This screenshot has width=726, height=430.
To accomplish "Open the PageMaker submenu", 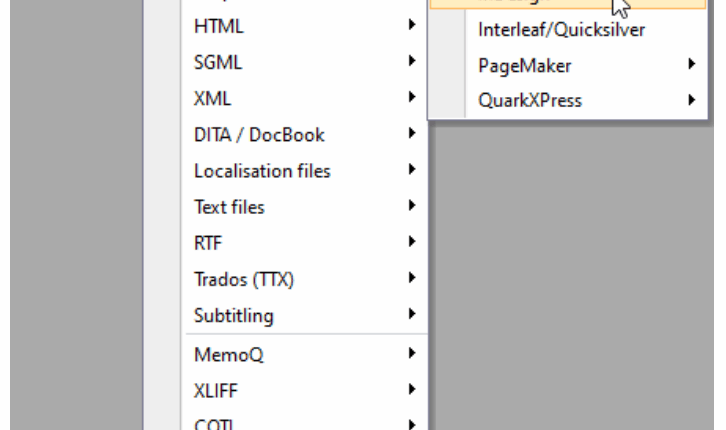I will pos(568,65).
